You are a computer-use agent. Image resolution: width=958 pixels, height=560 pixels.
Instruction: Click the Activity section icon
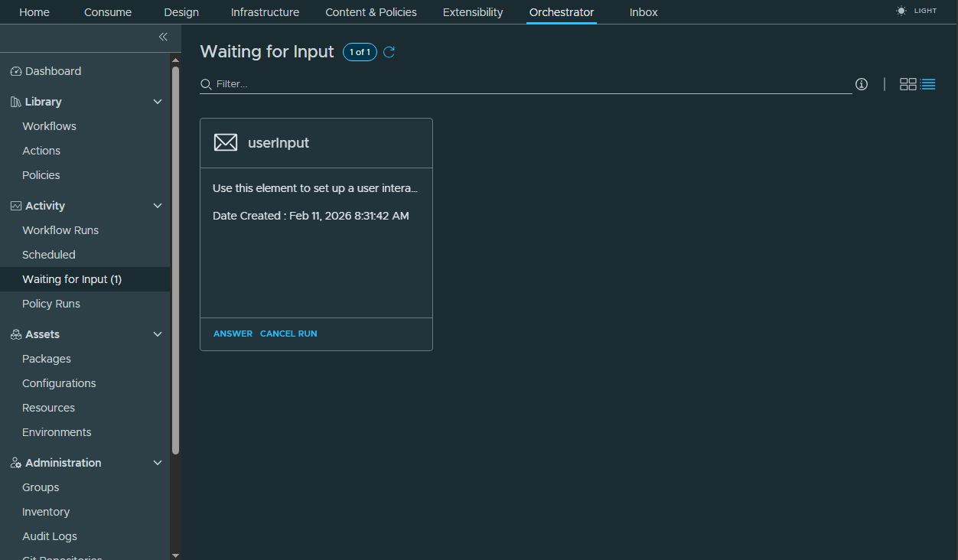(15, 205)
